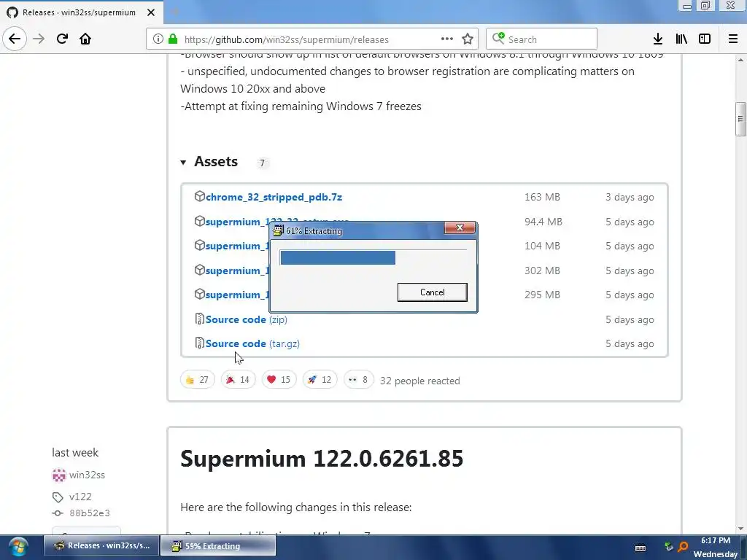Open the Windows Start button

pyautogui.click(x=18, y=547)
